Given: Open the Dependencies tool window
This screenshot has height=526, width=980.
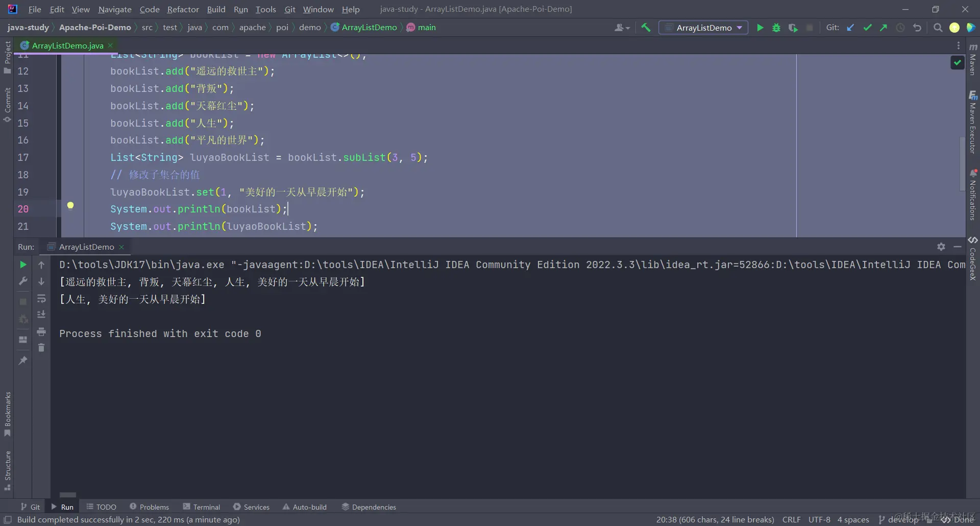Looking at the screenshot, I should click(369, 507).
